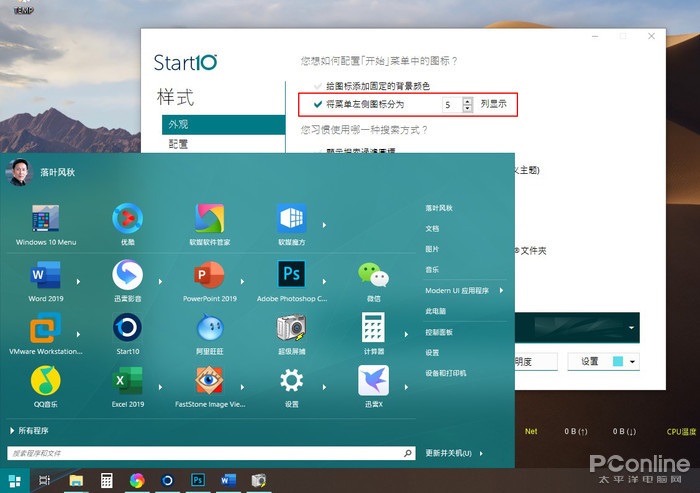Open the Windows 10 Menu icon
Screen dimensions: 700x493
tap(46, 218)
